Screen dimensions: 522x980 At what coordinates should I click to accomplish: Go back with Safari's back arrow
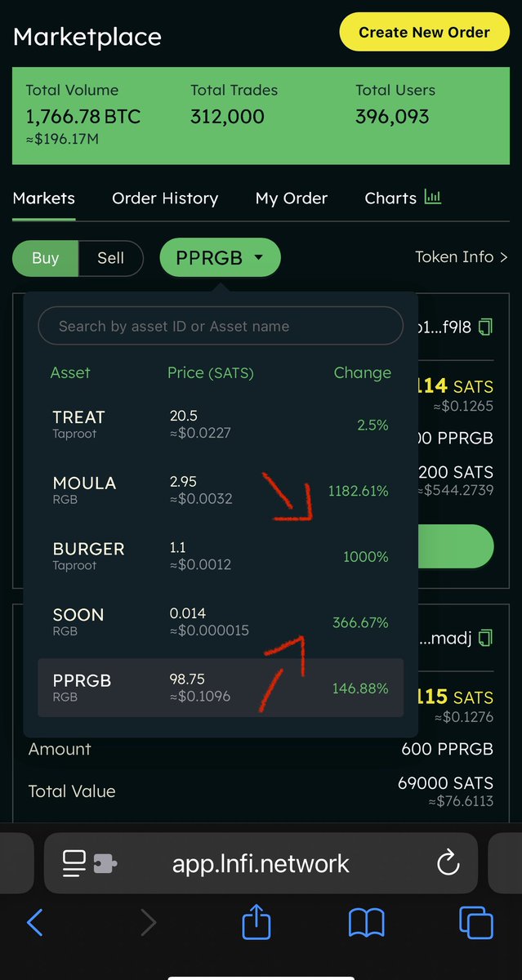tap(34, 923)
